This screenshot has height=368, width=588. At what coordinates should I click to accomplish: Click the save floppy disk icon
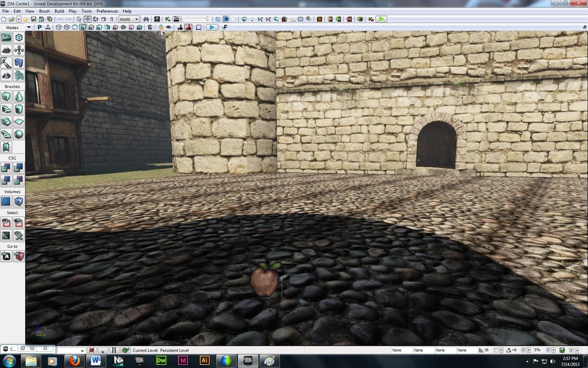33,19
